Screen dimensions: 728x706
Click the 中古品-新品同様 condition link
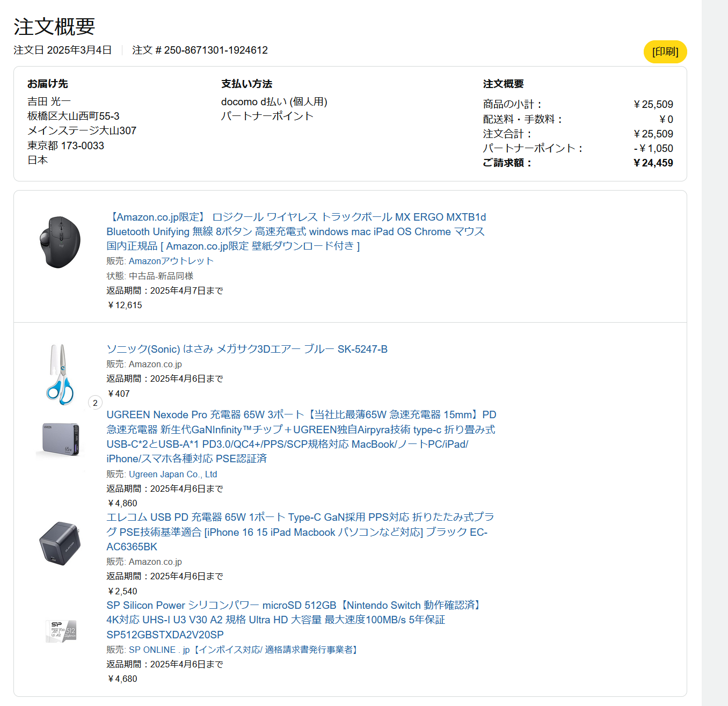coord(161,276)
